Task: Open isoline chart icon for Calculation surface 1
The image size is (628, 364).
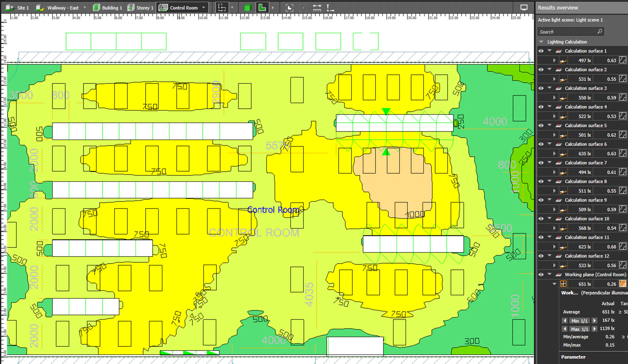Action: click(623, 60)
